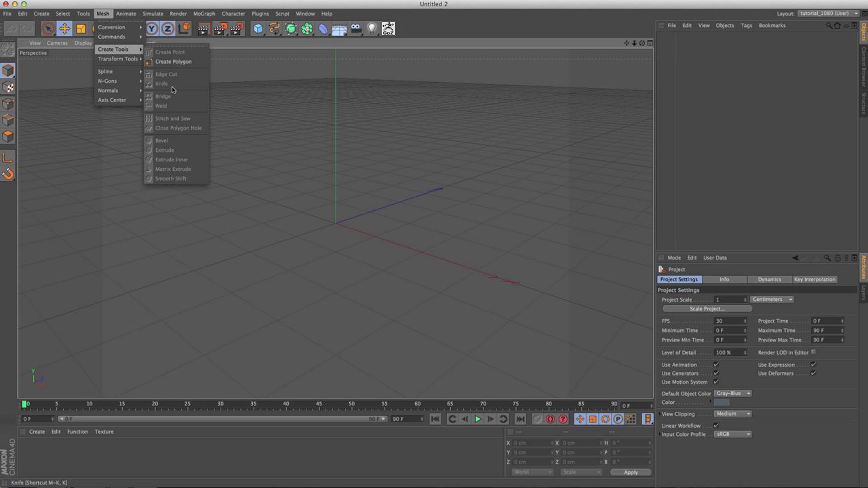Click the light bulb icon
Screen dimensions: 868x488
(x=372, y=29)
